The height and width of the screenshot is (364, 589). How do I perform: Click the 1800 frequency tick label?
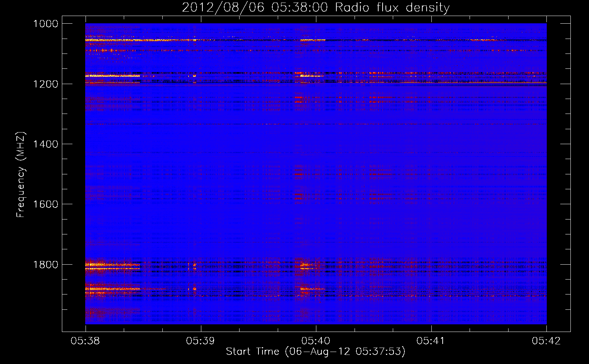(46, 265)
